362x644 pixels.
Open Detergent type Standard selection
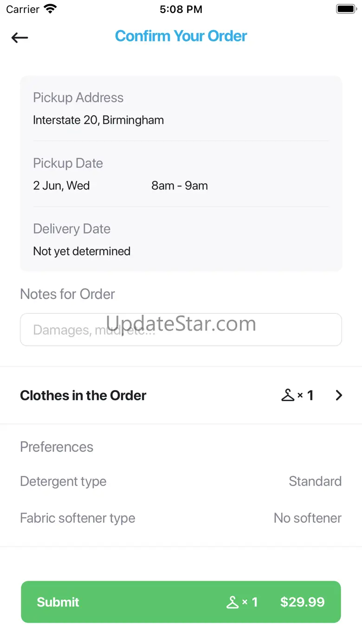click(x=315, y=481)
